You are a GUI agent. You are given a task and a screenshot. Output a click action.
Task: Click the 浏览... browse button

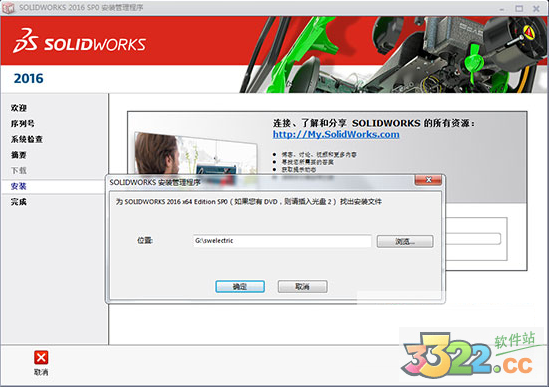[x=405, y=241]
